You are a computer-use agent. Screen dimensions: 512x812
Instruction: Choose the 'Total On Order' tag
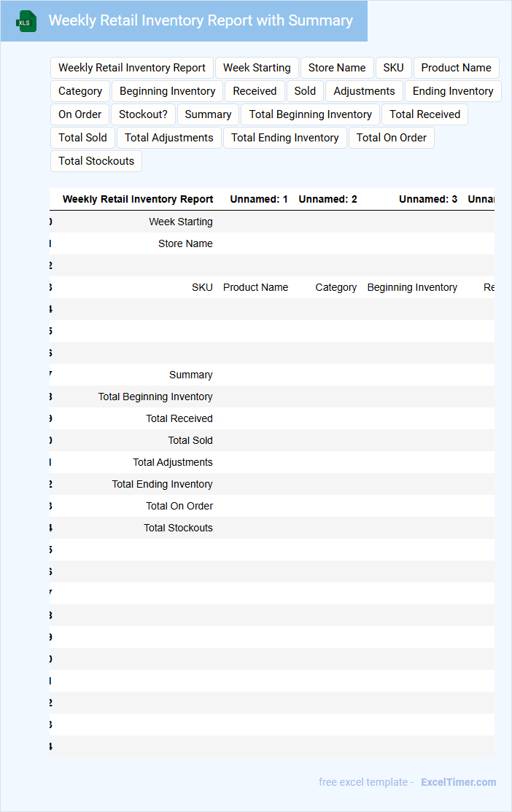[391, 138]
